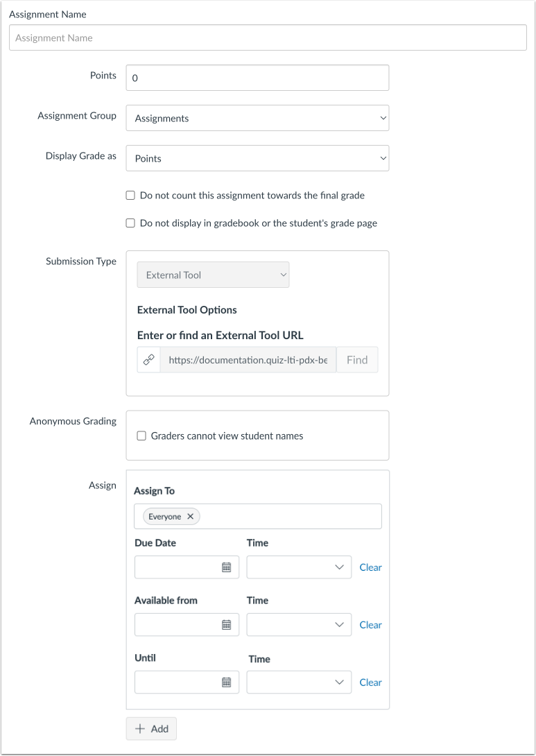Click the link icon beside the tool URL
536x756 pixels.
coord(148,361)
